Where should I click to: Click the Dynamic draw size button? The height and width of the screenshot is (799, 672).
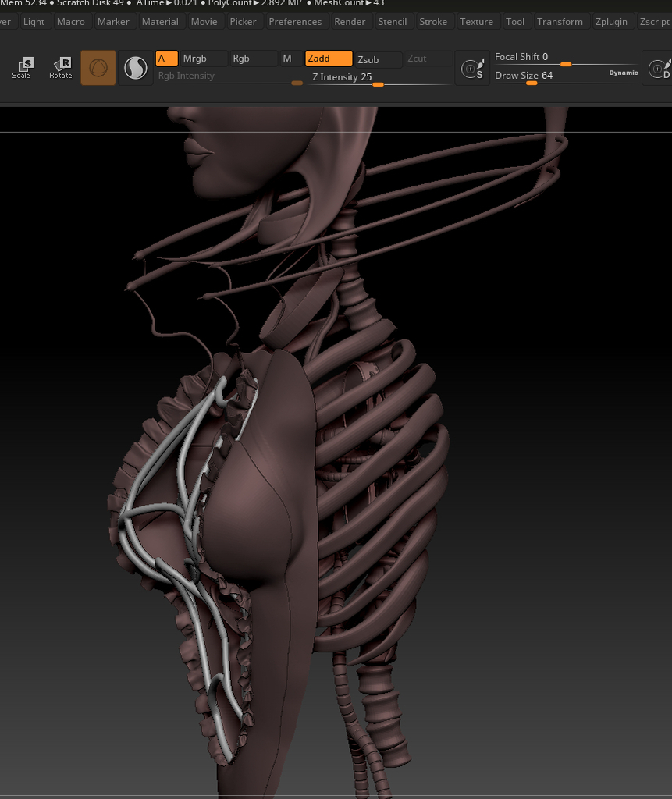(623, 73)
